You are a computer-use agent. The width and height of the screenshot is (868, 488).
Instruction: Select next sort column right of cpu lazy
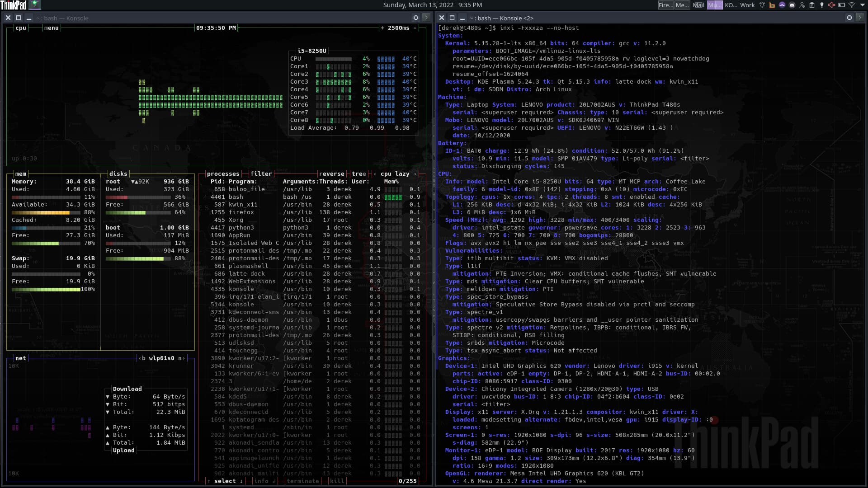click(x=415, y=174)
